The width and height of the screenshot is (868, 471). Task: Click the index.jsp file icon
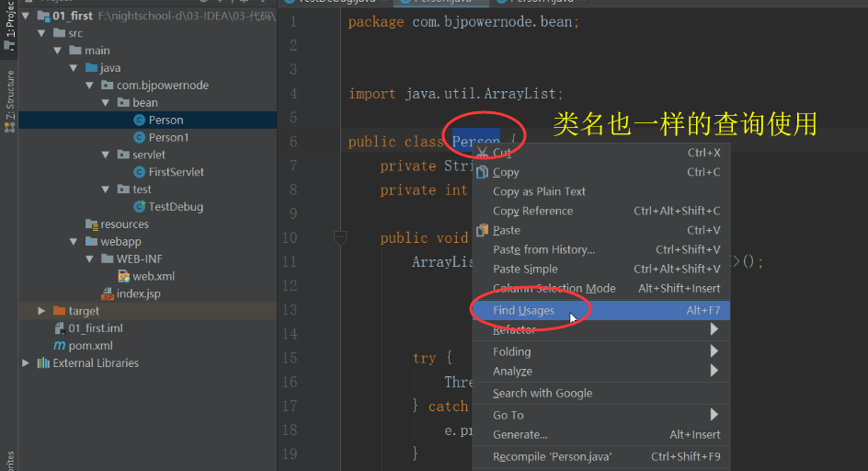point(108,293)
